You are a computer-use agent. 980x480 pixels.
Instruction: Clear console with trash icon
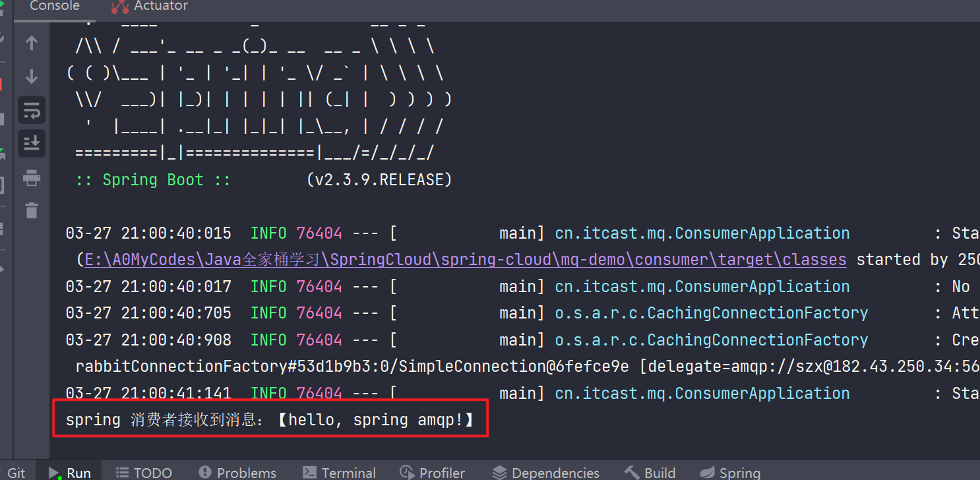pyautogui.click(x=32, y=210)
